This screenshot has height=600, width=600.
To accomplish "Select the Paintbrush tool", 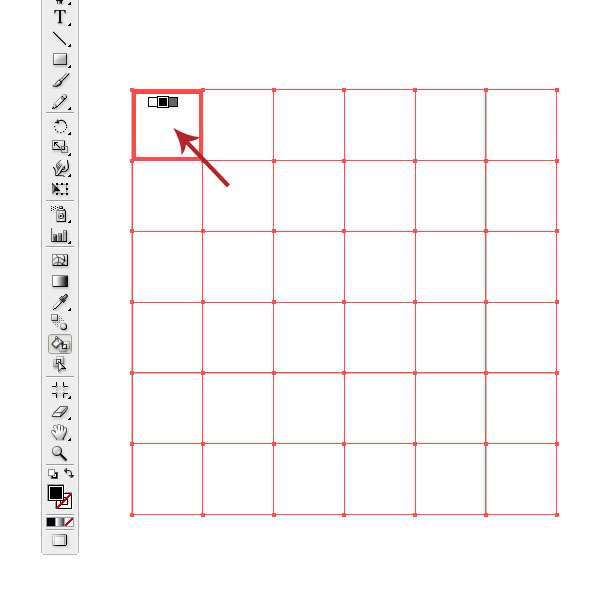I will (x=60, y=81).
